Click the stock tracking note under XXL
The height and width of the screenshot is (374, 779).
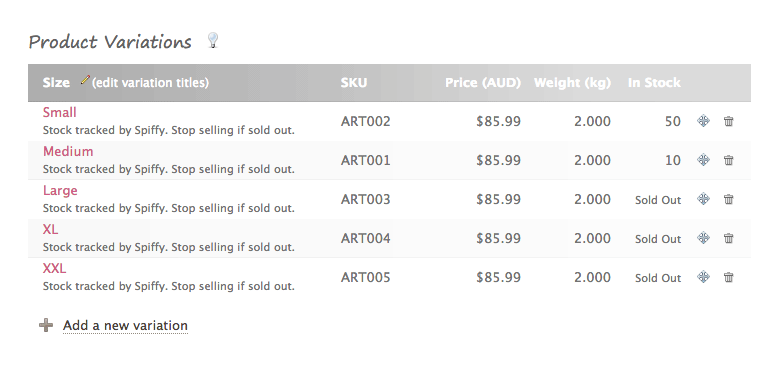(x=168, y=286)
